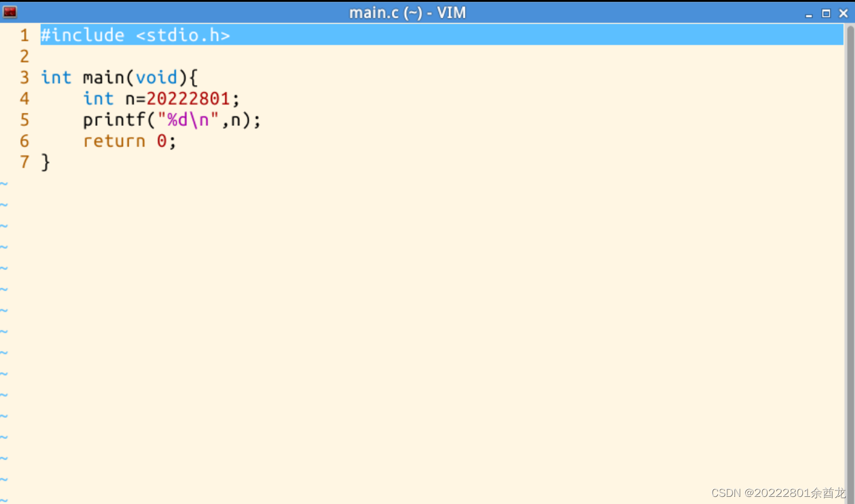Viewport: 855px width, 504px height.
Task: Click line number 3 in the gutter
Action: 24,77
